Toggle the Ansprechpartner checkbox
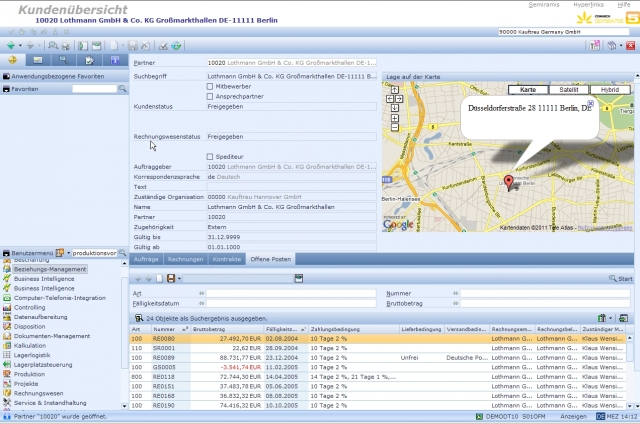Screen dimensions: 640x424 coord(210,98)
